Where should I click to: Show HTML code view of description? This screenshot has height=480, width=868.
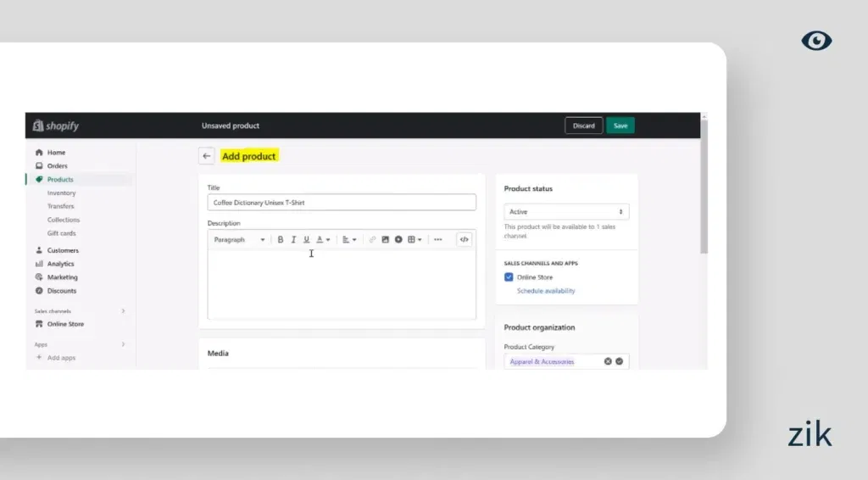(x=464, y=240)
